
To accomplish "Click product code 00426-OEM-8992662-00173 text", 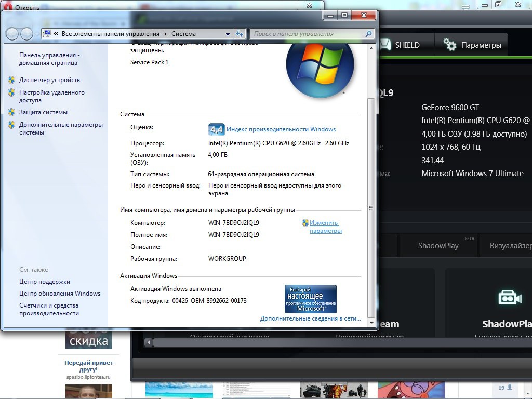I will click(x=209, y=301).
